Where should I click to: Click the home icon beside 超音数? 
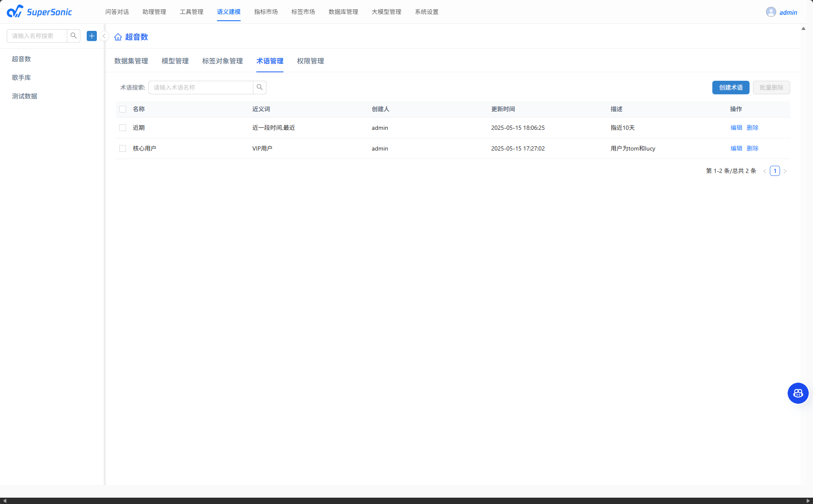point(118,37)
